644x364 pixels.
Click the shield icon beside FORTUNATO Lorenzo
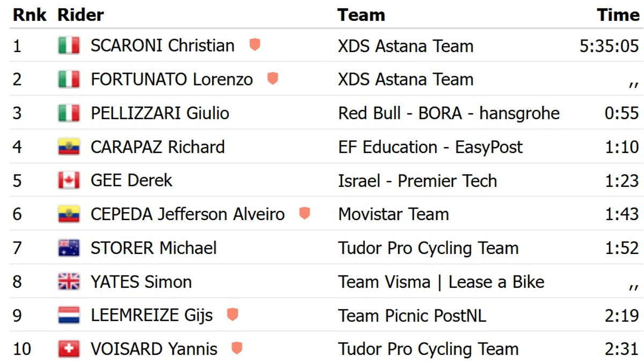click(x=273, y=79)
